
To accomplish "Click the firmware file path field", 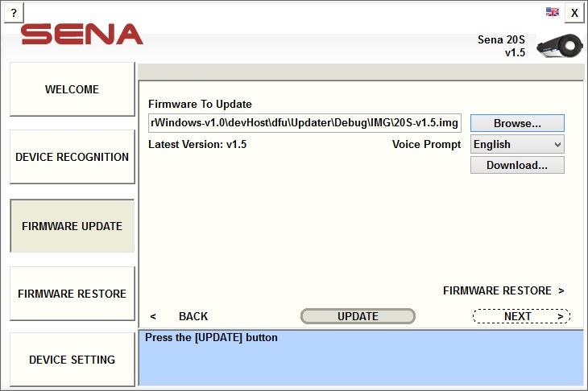I will pyautogui.click(x=304, y=123).
